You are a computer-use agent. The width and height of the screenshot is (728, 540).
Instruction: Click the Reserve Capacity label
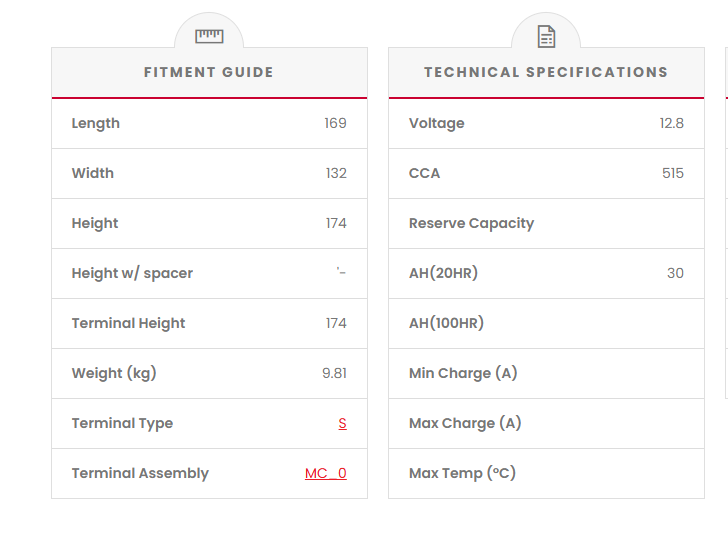pos(471,223)
